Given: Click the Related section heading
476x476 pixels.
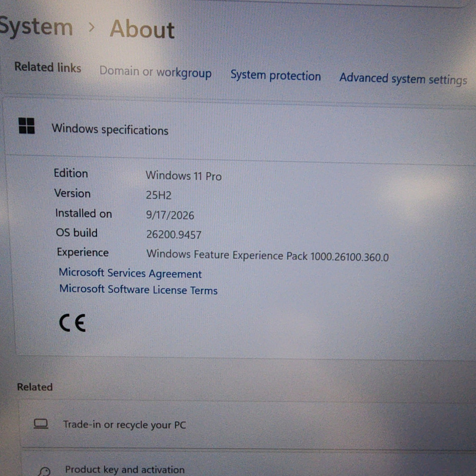Looking at the screenshot, I should point(35,387).
